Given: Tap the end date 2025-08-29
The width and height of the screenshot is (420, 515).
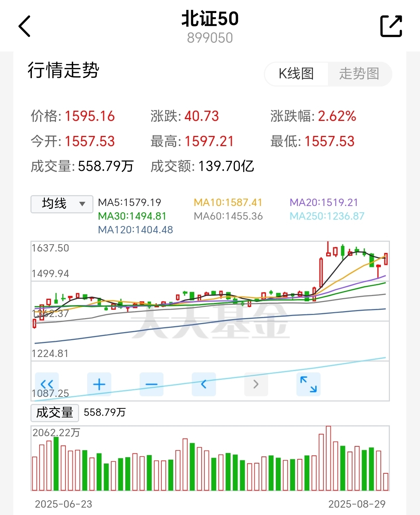Looking at the screenshot, I should [357, 504].
